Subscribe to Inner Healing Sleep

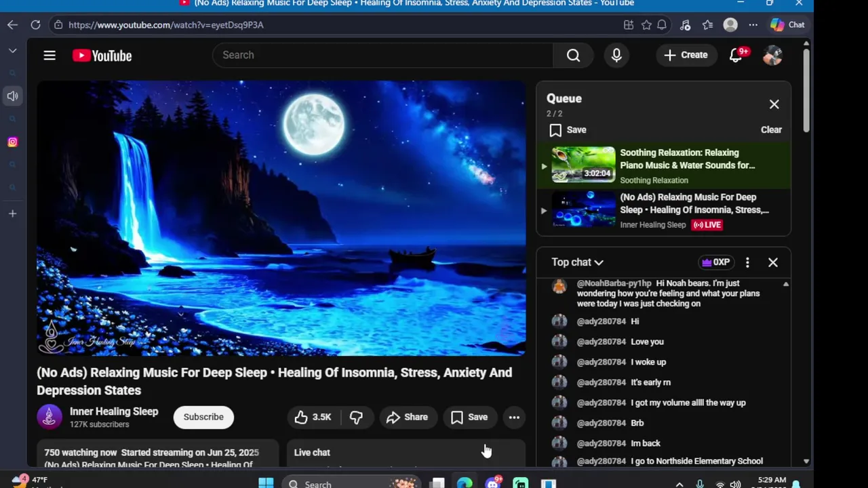point(203,417)
